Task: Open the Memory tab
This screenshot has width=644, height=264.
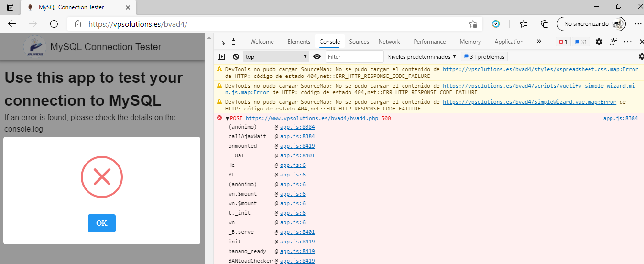Action: [x=470, y=42]
